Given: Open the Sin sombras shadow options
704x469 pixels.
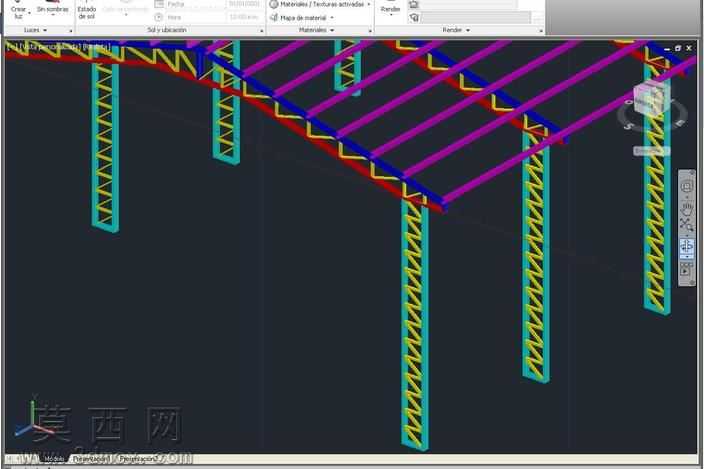Looking at the screenshot, I should [x=53, y=9].
